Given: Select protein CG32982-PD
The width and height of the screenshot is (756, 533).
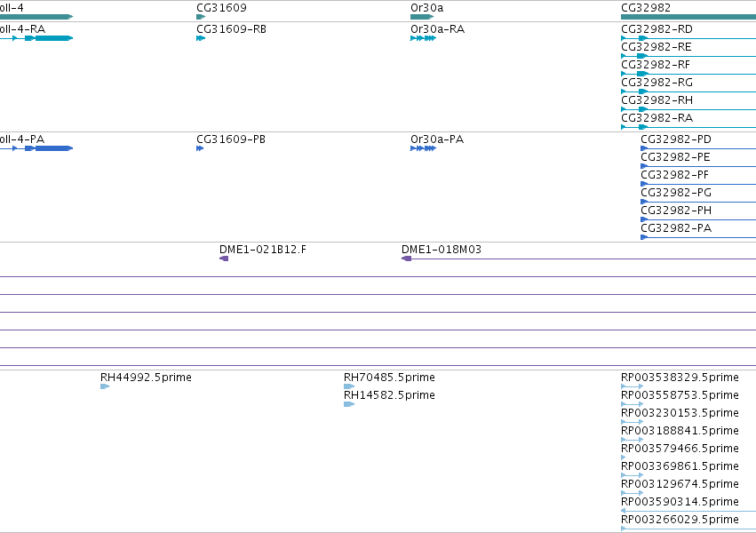Looking at the screenshot, I should 676,139.
